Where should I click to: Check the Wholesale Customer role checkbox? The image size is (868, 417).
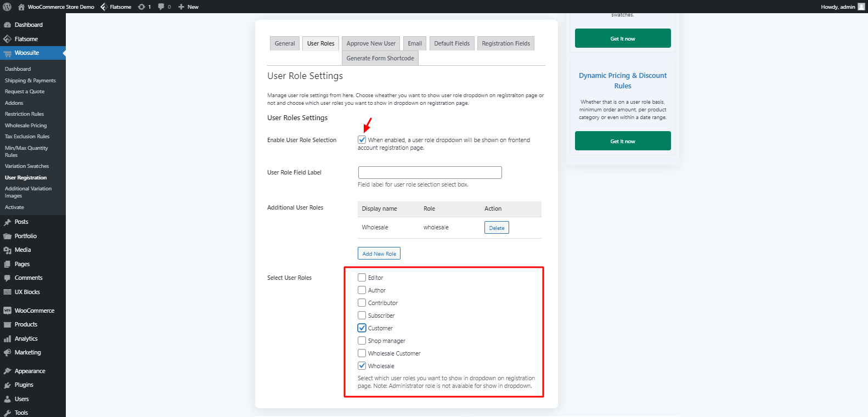pos(362,353)
